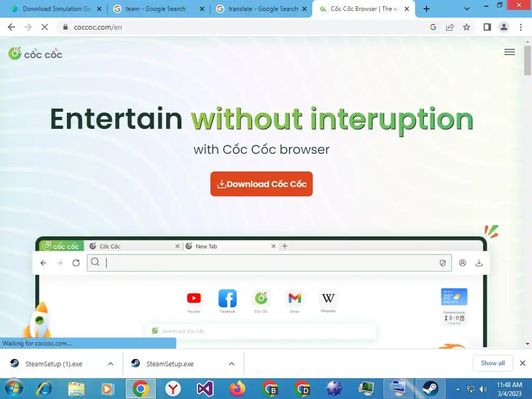Click the Wikipedia icon in mockup browser

pyautogui.click(x=328, y=298)
